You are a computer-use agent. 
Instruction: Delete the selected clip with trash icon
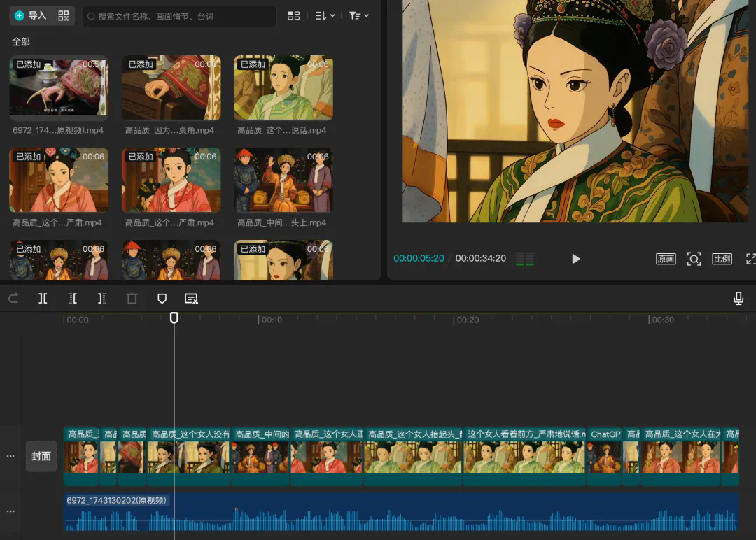(132, 299)
